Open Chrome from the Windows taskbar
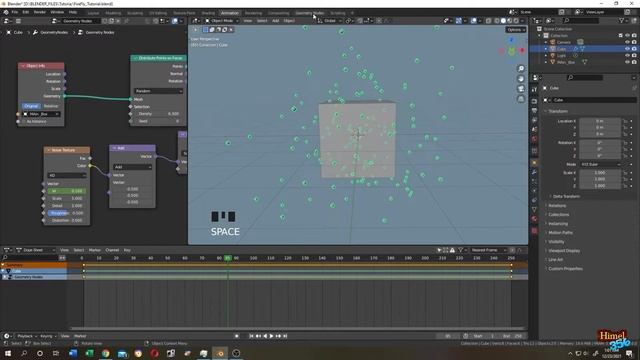The height and width of the screenshot is (360, 640). click(106, 353)
